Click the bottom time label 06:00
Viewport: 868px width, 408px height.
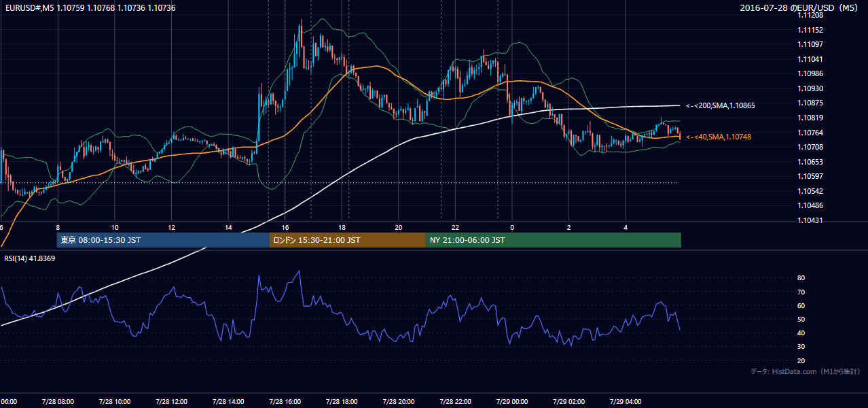9,401
